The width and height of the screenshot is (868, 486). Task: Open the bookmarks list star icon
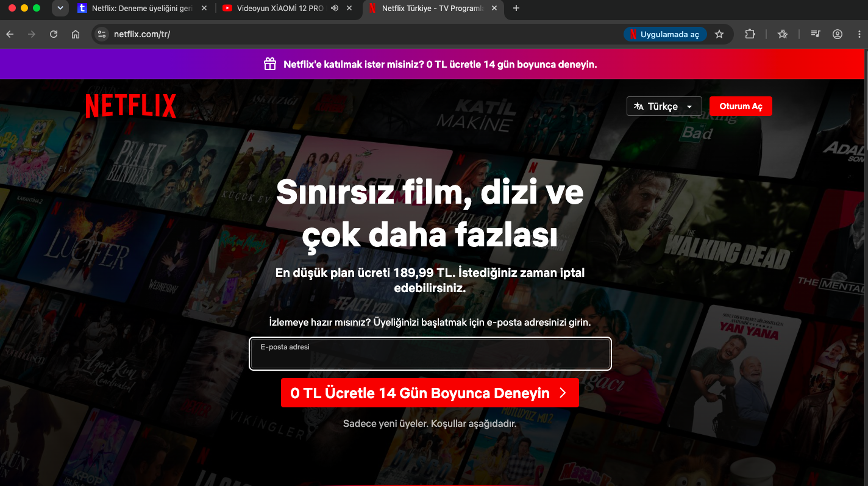point(783,34)
